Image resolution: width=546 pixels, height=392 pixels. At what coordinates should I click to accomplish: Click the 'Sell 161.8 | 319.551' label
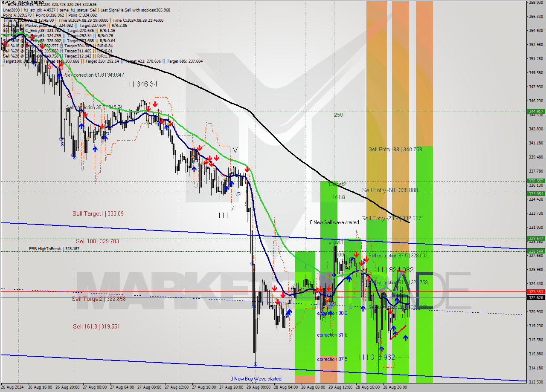click(x=96, y=326)
